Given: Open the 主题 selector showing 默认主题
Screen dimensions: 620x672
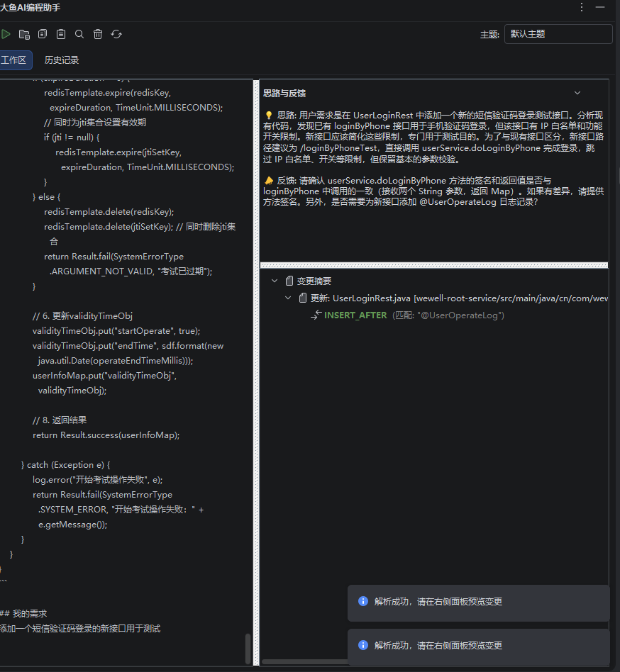Looking at the screenshot, I should [558, 34].
